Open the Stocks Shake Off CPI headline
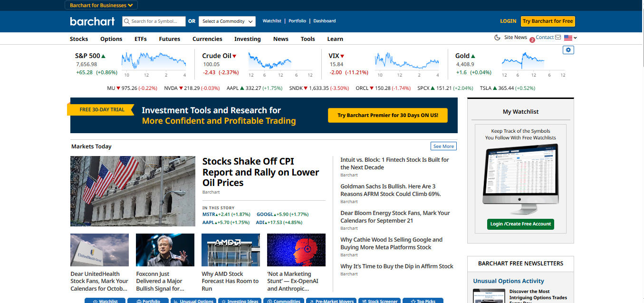Screen dimensions: 644x303 click(x=261, y=172)
